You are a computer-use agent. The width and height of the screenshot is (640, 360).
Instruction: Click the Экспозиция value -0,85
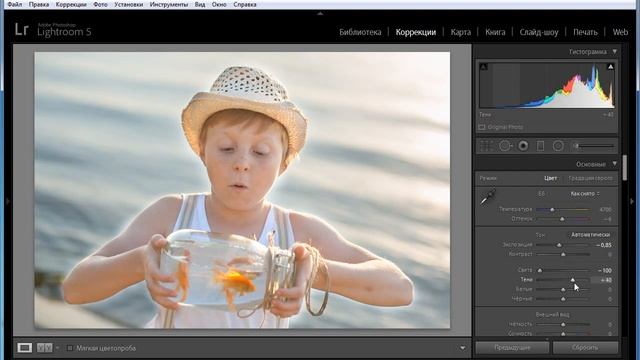[x=604, y=245]
